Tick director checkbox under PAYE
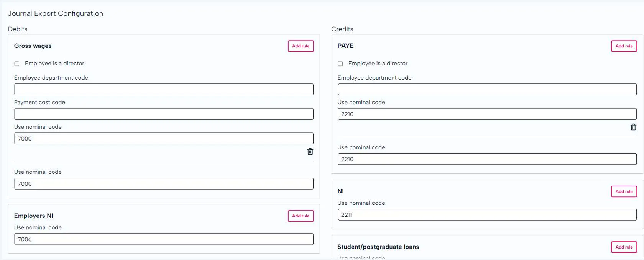This screenshot has height=260, width=644. 340,64
